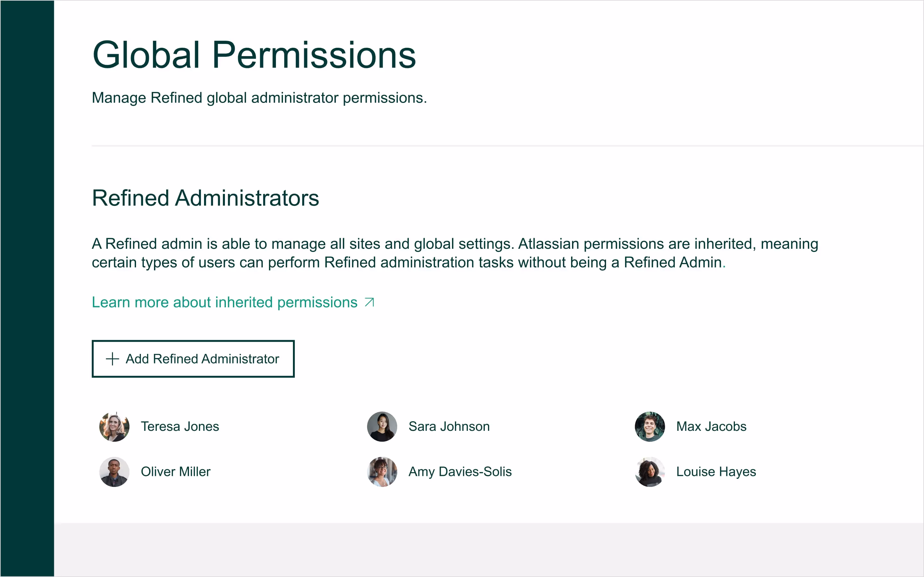Open Learn more about inherited permissions link
Screen dimensions: 924x577
coord(225,302)
